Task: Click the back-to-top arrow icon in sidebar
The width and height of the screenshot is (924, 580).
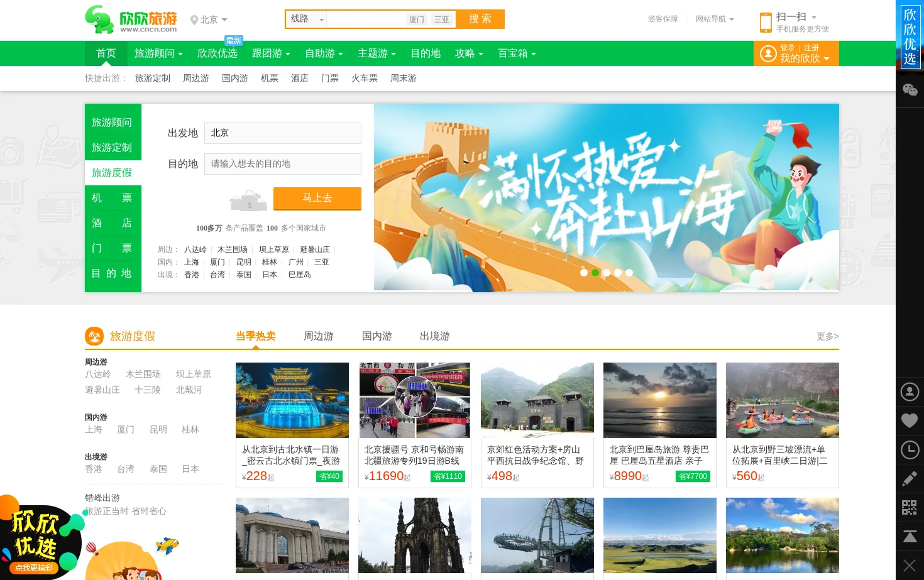Action: 910,536
